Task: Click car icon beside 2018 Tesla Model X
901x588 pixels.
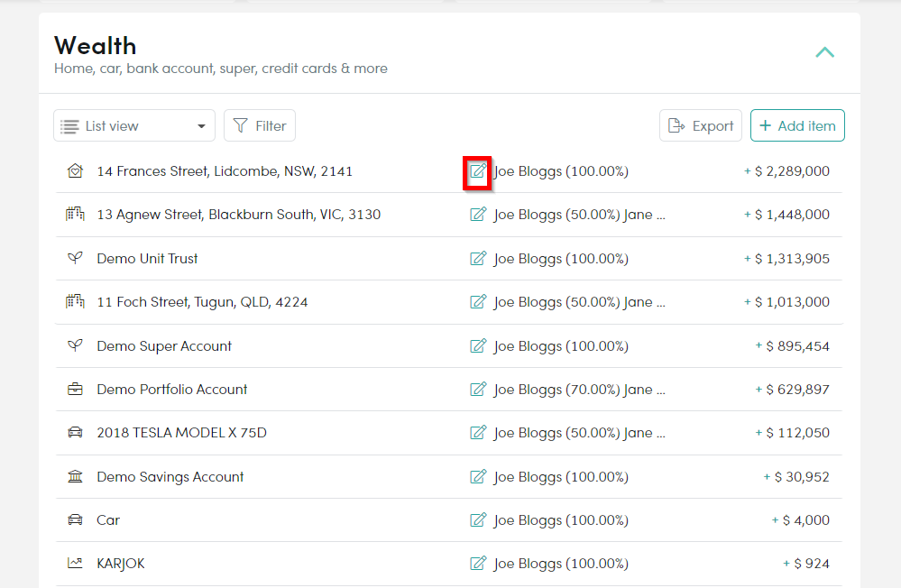Action: [75, 432]
